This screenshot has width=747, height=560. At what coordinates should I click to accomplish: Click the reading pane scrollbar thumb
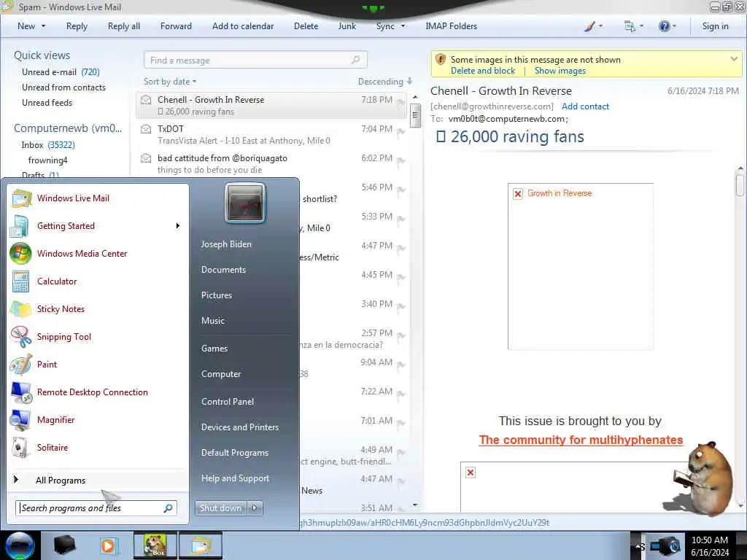tap(740, 184)
